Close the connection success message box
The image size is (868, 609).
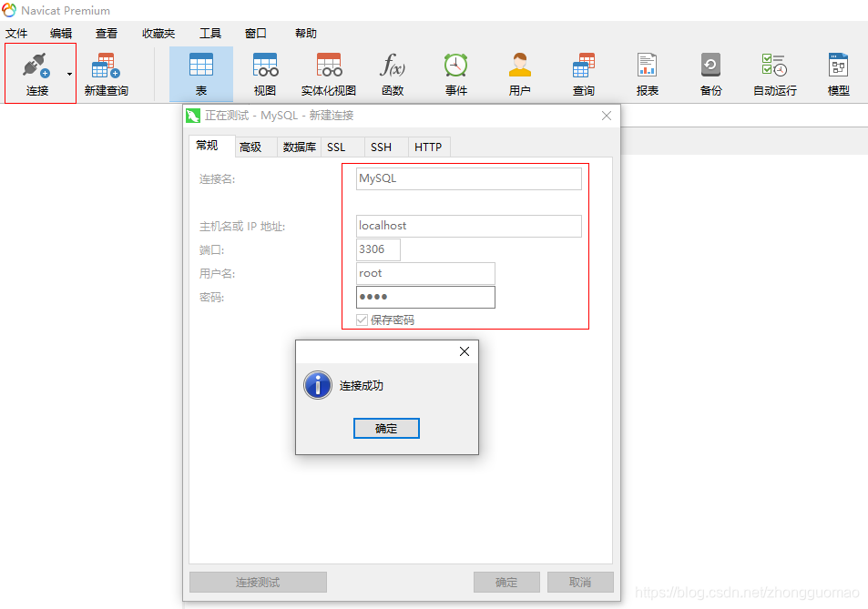465,351
